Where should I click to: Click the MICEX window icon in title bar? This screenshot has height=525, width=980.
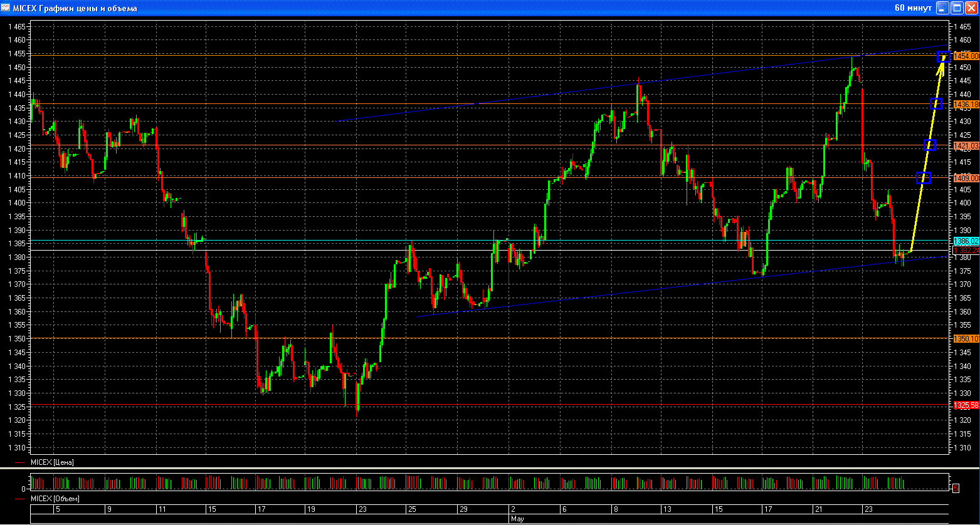point(6,8)
